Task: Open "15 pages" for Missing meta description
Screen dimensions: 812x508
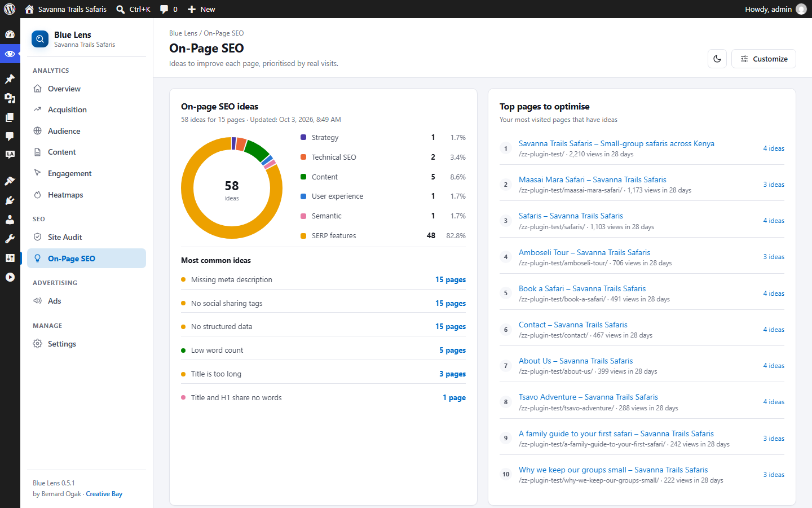Action: [451, 279]
